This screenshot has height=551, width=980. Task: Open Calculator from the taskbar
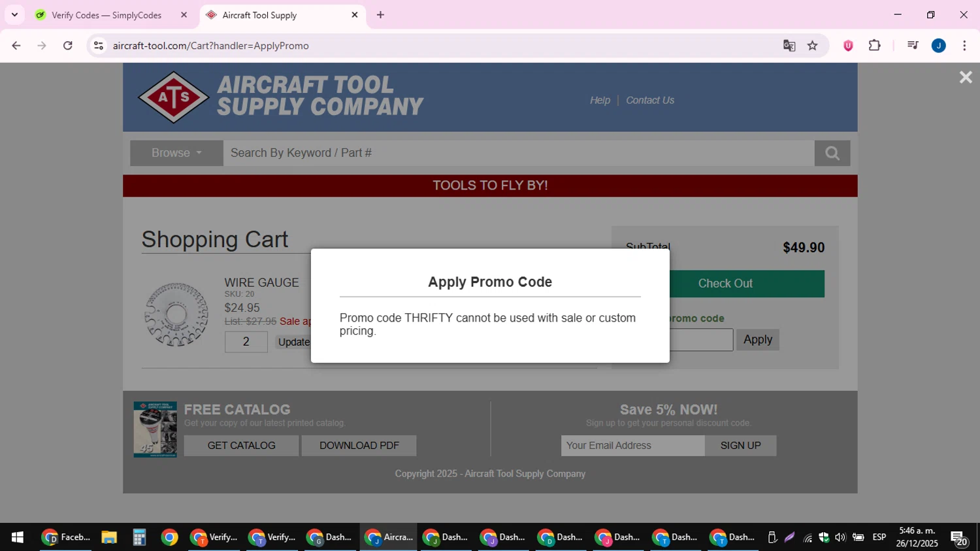point(139,537)
